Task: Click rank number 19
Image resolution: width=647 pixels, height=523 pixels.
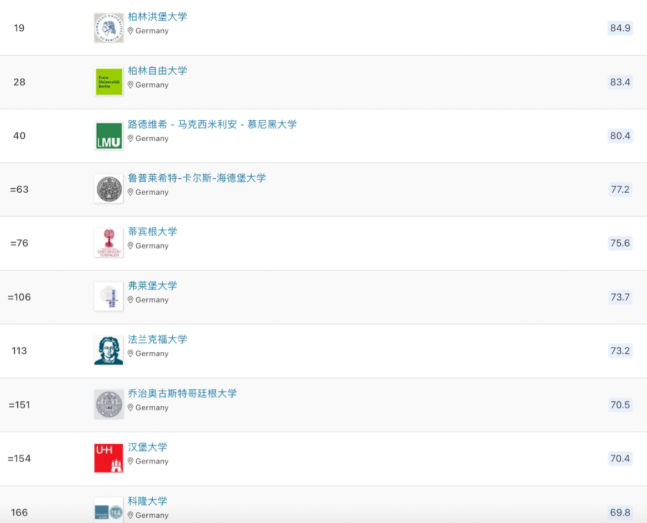Action: click(x=19, y=28)
